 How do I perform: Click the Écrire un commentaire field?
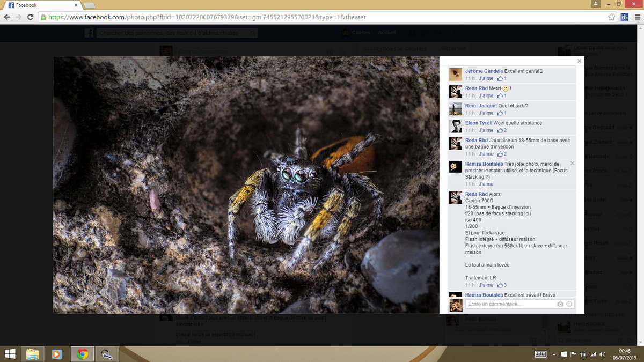[x=510, y=304]
